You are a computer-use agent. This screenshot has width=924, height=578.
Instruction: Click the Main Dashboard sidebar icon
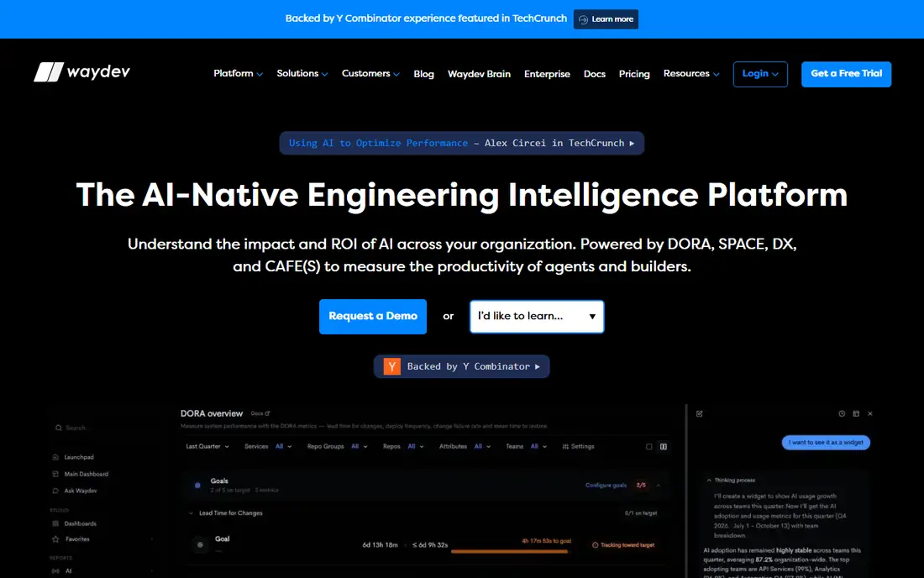coord(55,474)
